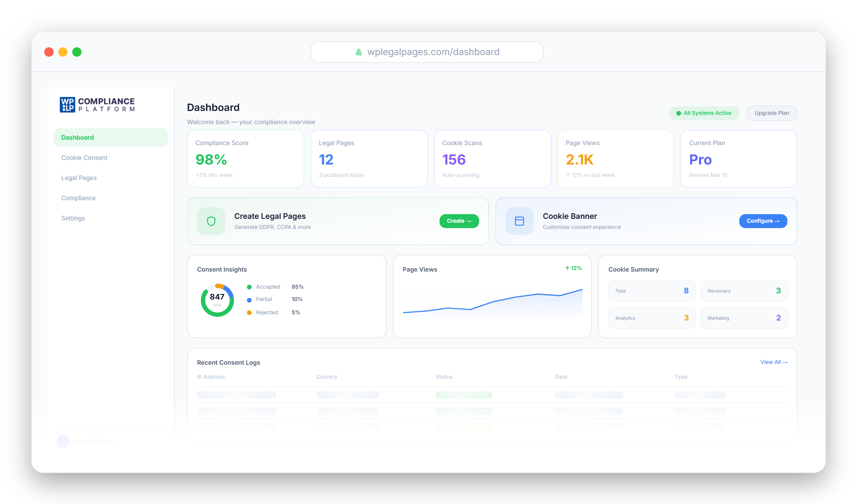Click the wplegalpages.com/dashboard address field
This screenshot has width=857, height=504.
[433, 52]
